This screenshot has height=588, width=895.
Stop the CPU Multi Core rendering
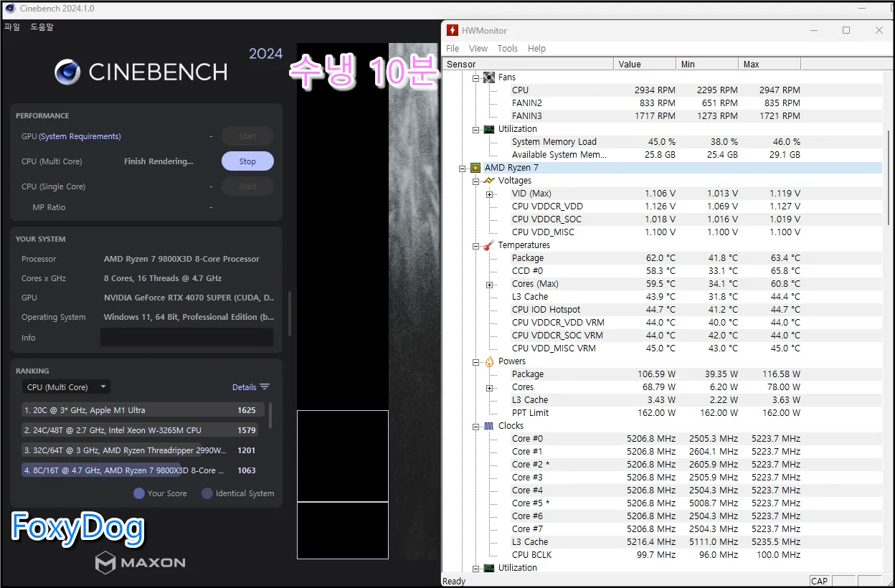[247, 161]
